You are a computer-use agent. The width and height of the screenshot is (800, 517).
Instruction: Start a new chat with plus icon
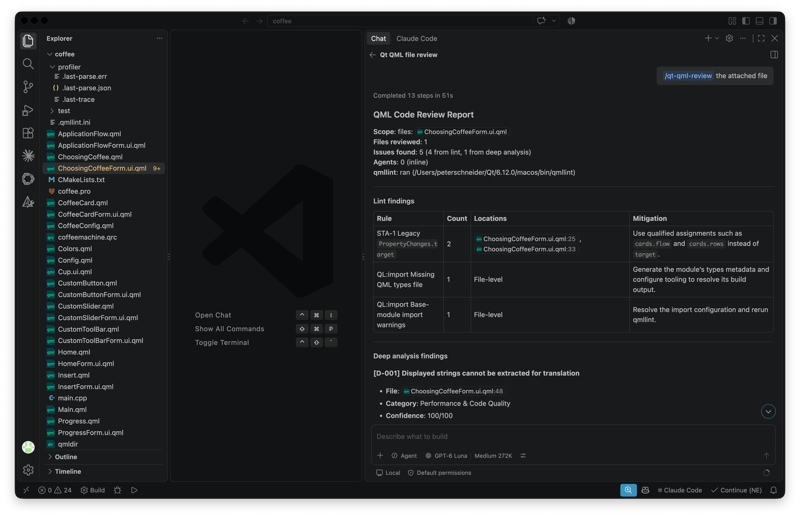point(708,38)
